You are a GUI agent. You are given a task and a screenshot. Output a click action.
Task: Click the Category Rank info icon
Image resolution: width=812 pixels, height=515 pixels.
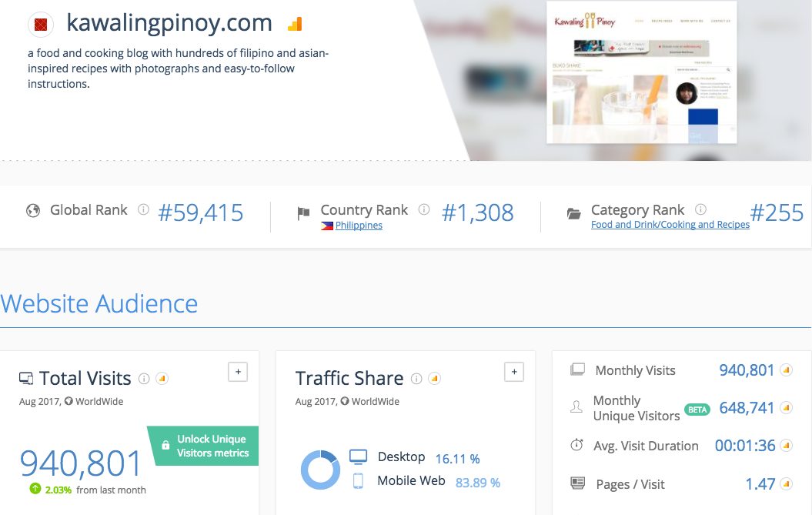(700, 209)
